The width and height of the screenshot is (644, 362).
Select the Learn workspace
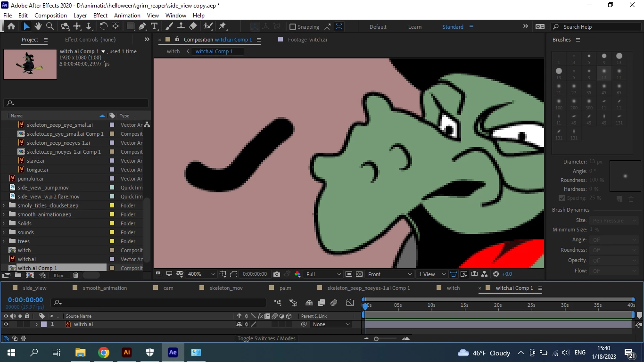click(415, 27)
